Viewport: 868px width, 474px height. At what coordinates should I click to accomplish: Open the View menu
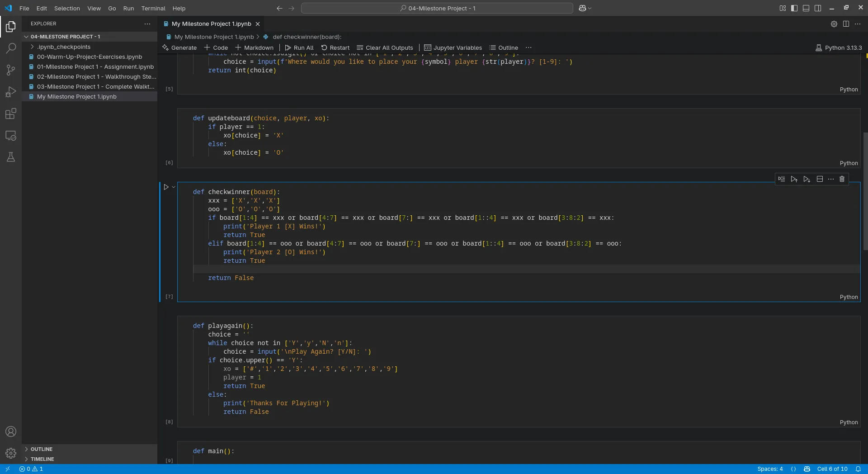94,8
